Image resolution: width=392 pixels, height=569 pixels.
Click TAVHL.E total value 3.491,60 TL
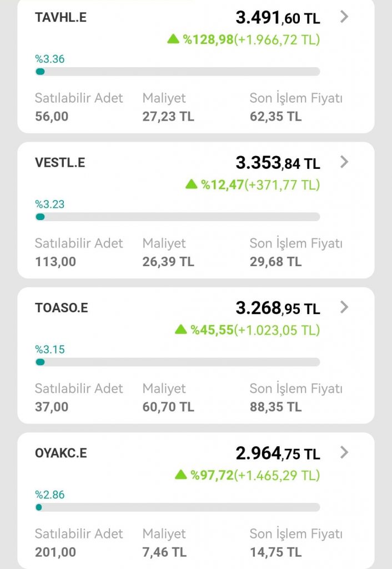coord(278,18)
